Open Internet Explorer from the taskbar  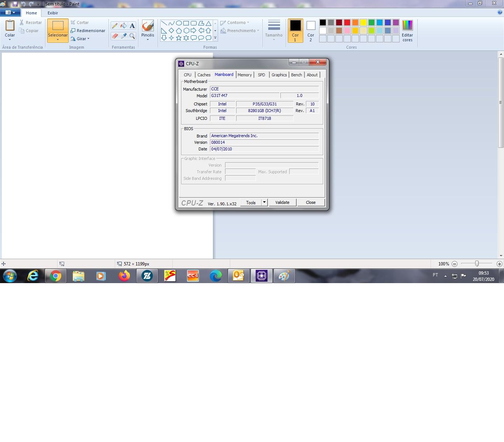click(x=33, y=276)
